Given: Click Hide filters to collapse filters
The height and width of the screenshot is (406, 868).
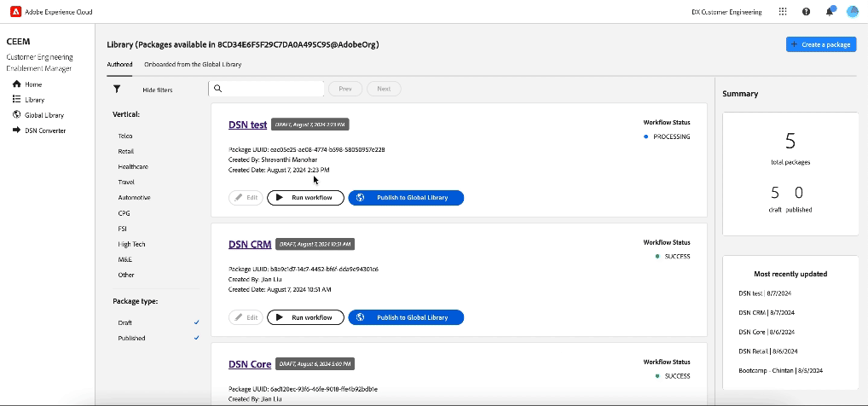Looking at the screenshot, I should point(157,90).
